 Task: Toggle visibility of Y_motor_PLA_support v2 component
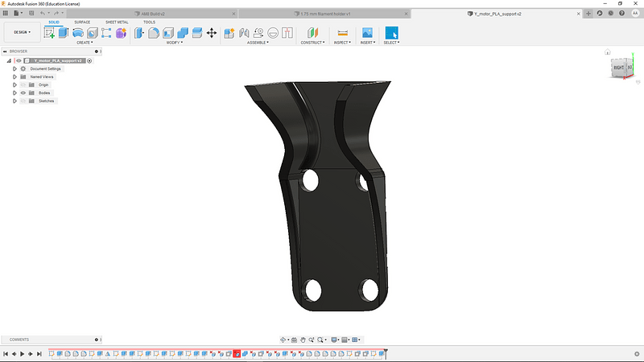click(x=19, y=61)
